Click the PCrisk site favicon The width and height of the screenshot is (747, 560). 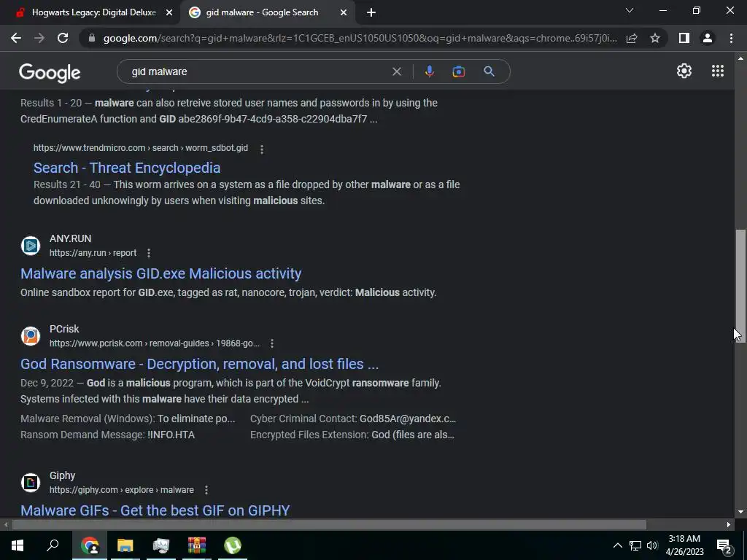click(x=31, y=335)
